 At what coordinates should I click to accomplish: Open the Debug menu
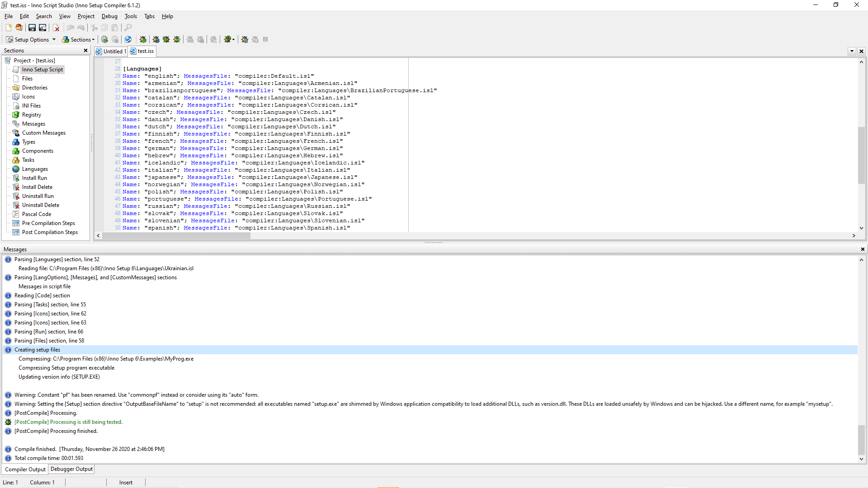[109, 16]
